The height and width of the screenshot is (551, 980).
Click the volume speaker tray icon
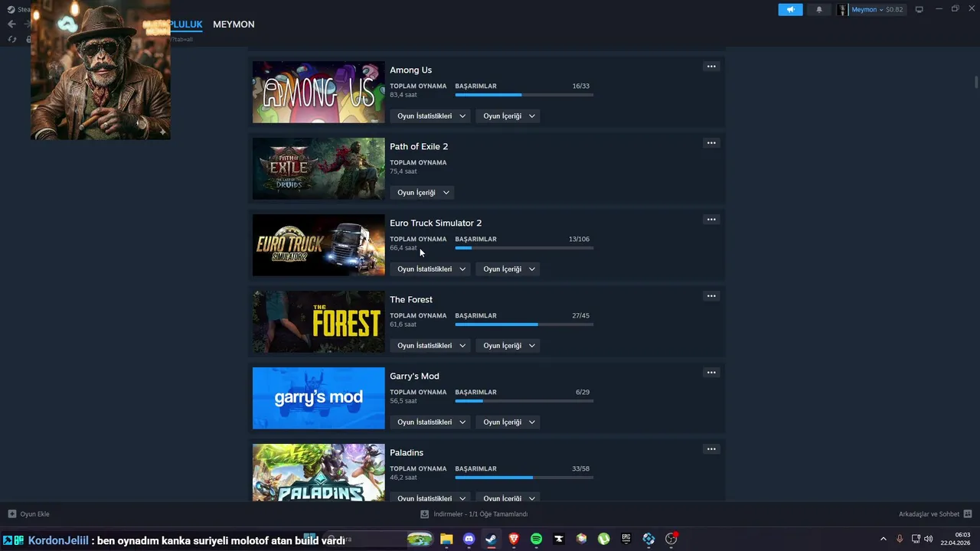(929, 540)
